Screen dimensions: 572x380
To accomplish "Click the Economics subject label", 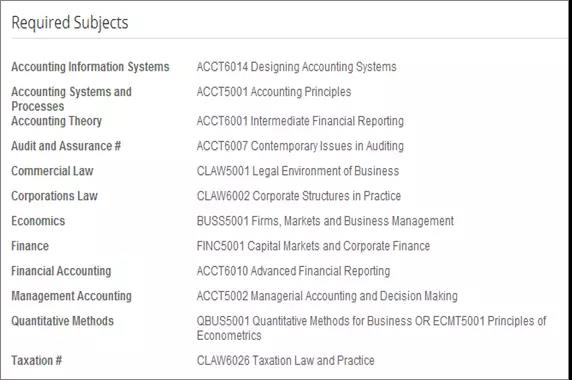I will click(38, 221).
